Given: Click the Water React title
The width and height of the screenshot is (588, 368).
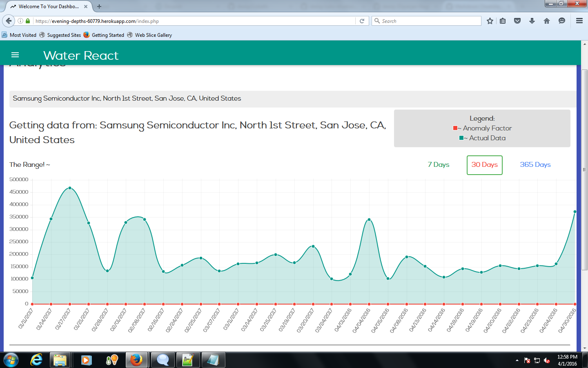Looking at the screenshot, I should tap(81, 55).
